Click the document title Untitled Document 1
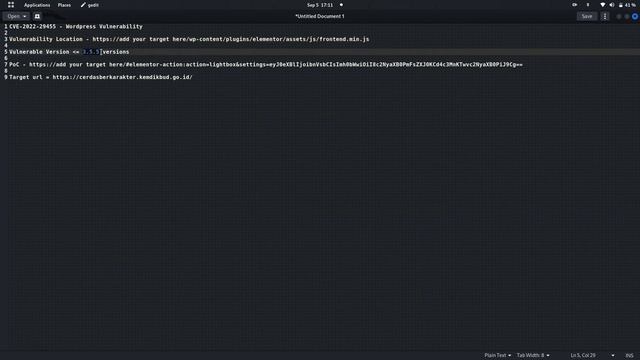This screenshot has height=360, width=640. [x=320, y=16]
